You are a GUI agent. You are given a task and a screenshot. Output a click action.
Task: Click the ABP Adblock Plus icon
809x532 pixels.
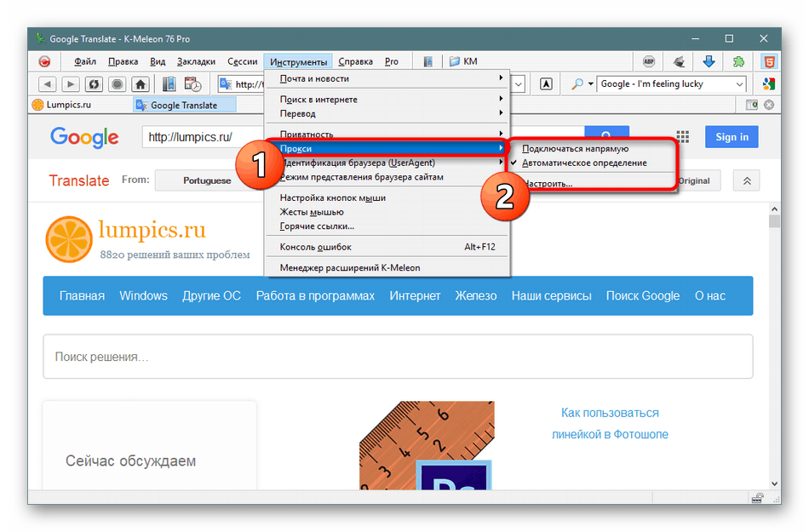click(x=649, y=61)
